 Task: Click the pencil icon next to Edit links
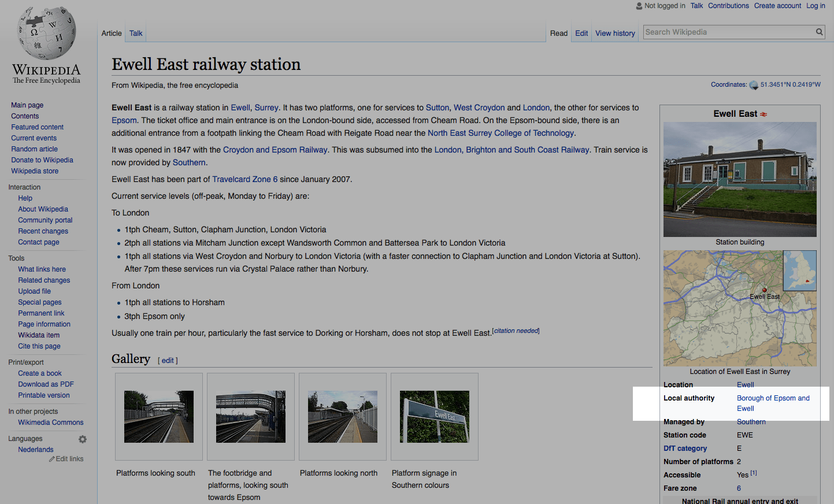51,459
